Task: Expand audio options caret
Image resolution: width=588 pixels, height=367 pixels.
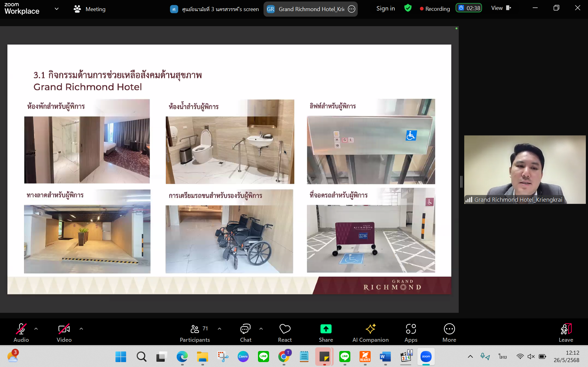Action: (x=36, y=329)
